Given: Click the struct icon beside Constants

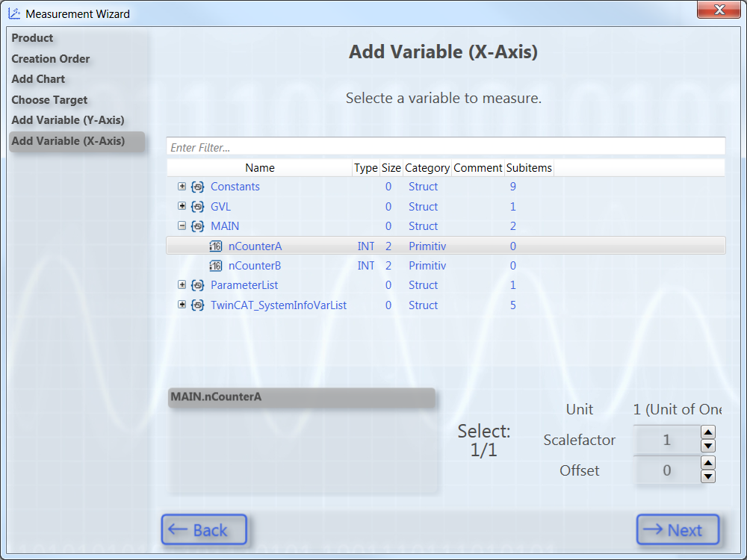Looking at the screenshot, I should point(198,187).
